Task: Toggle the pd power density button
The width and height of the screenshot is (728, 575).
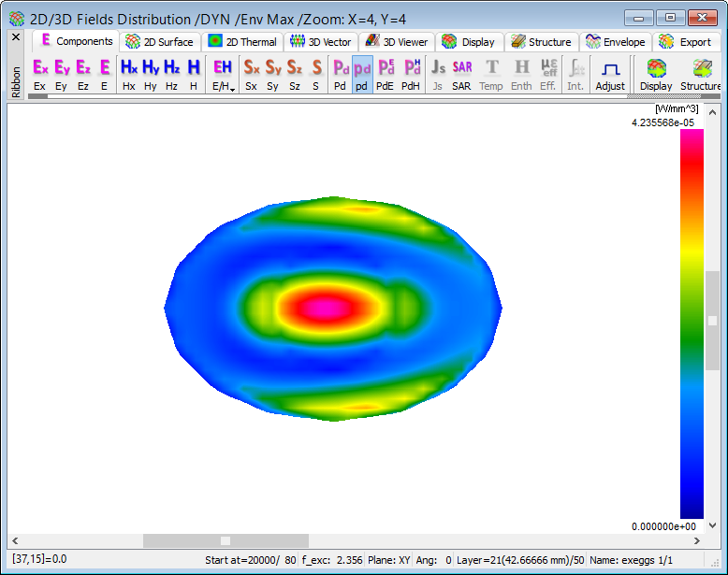Action: (362, 74)
